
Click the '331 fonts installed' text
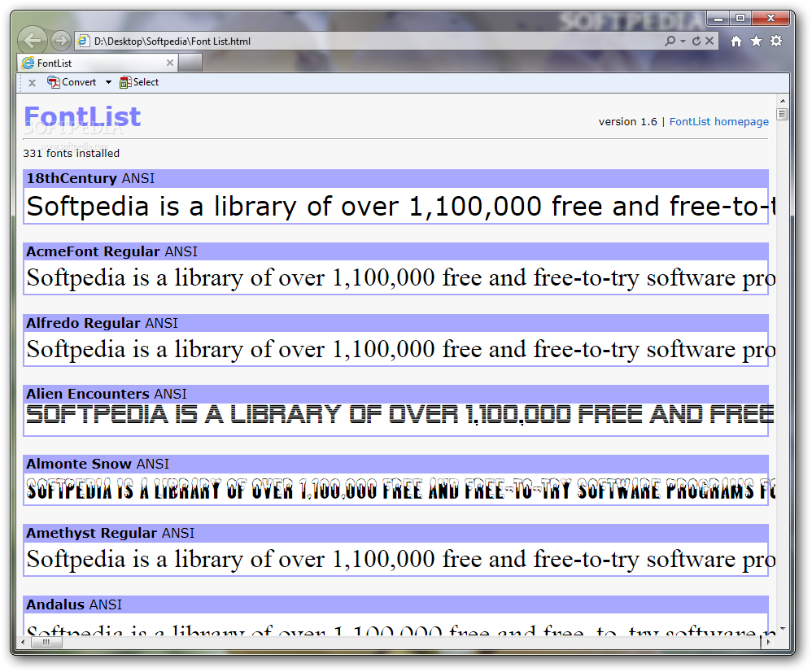point(71,153)
